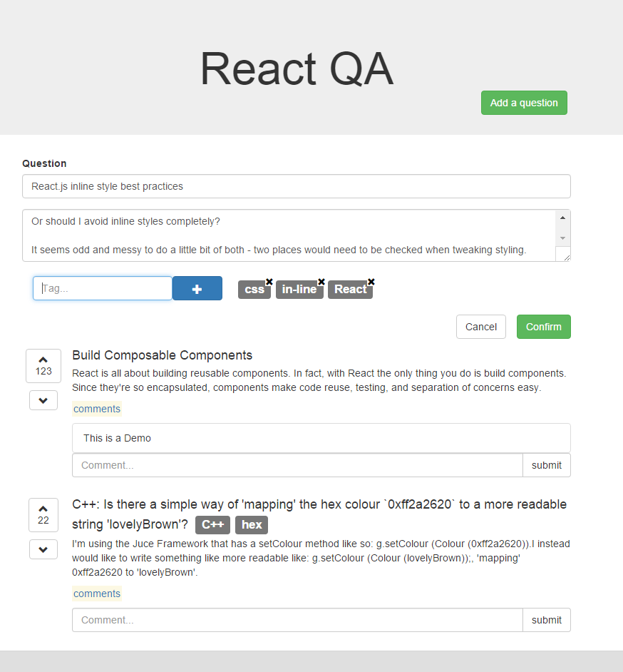Click the hex tag badge
This screenshot has height=672, width=623.
point(252,524)
